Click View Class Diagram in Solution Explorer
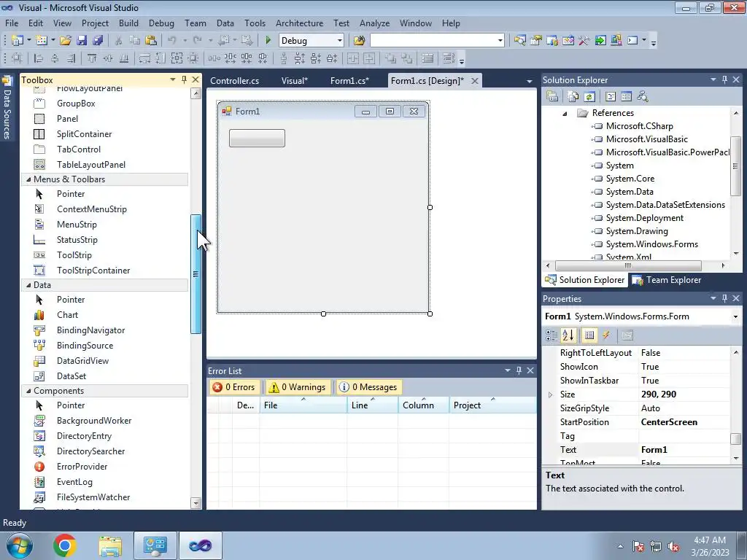This screenshot has height=560, width=747. (x=642, y=97)
